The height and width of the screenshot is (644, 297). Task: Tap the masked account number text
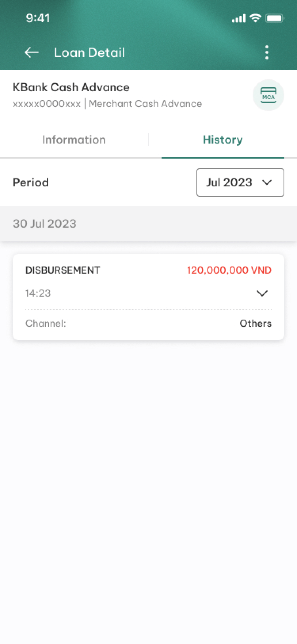click(x=47, y=104)
